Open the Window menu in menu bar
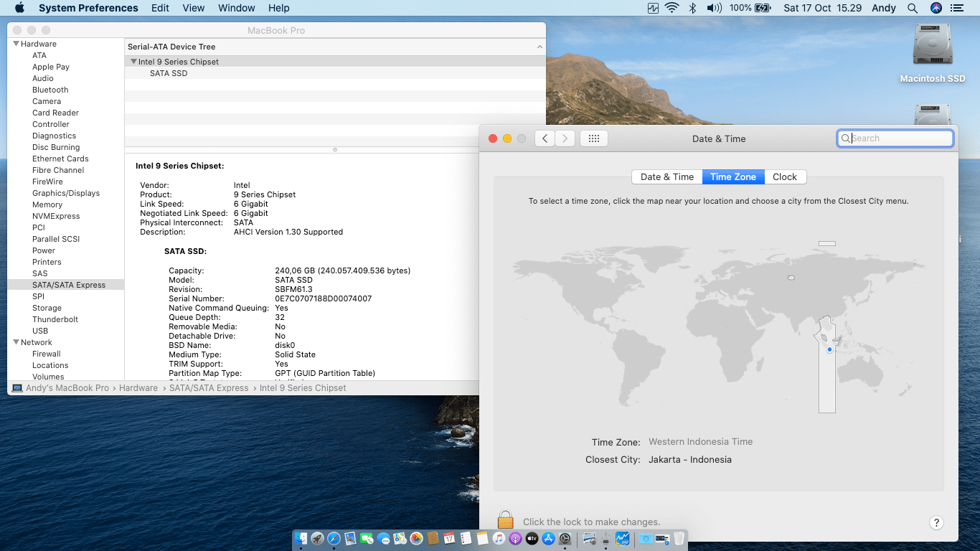The width and height of the screenshot is (980, 551). (236, 8)
